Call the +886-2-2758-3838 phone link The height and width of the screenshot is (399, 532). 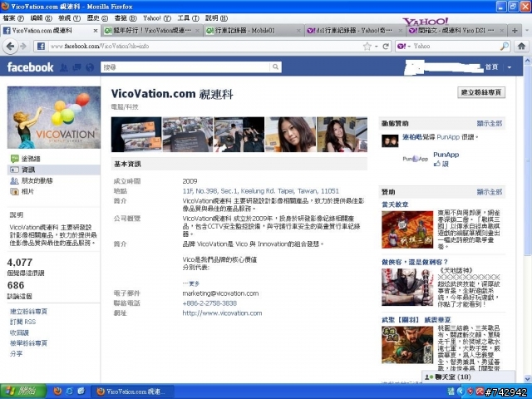[209, 303]
